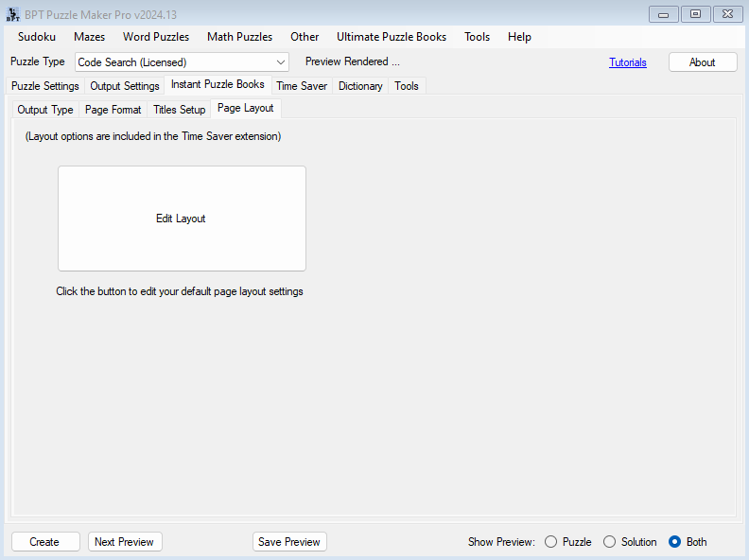The height and width of the screenshot is (560, 749).
Task: Select the Puzzle preview radio button
Action: pyautogui.click(x=551, y=542)
